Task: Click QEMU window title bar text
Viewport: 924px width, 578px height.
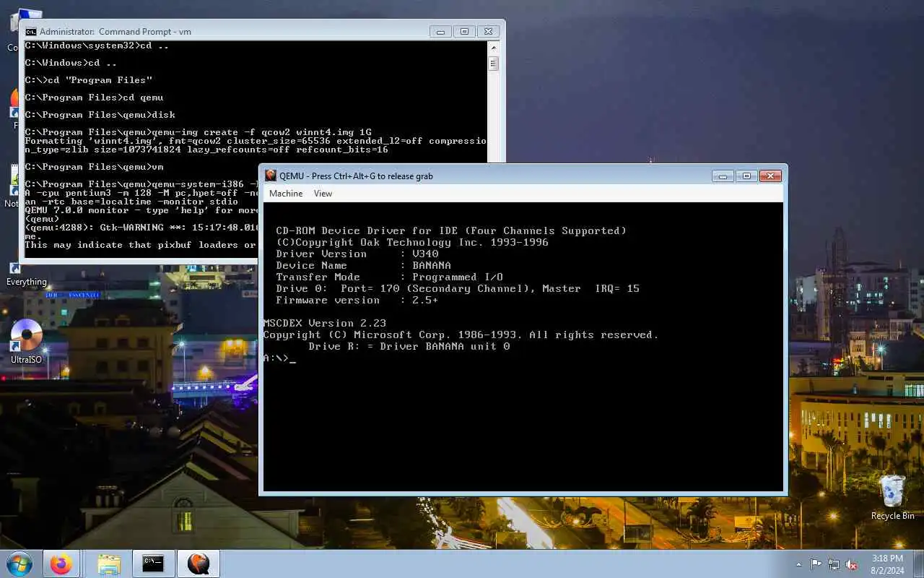Action: coord(356,176)
